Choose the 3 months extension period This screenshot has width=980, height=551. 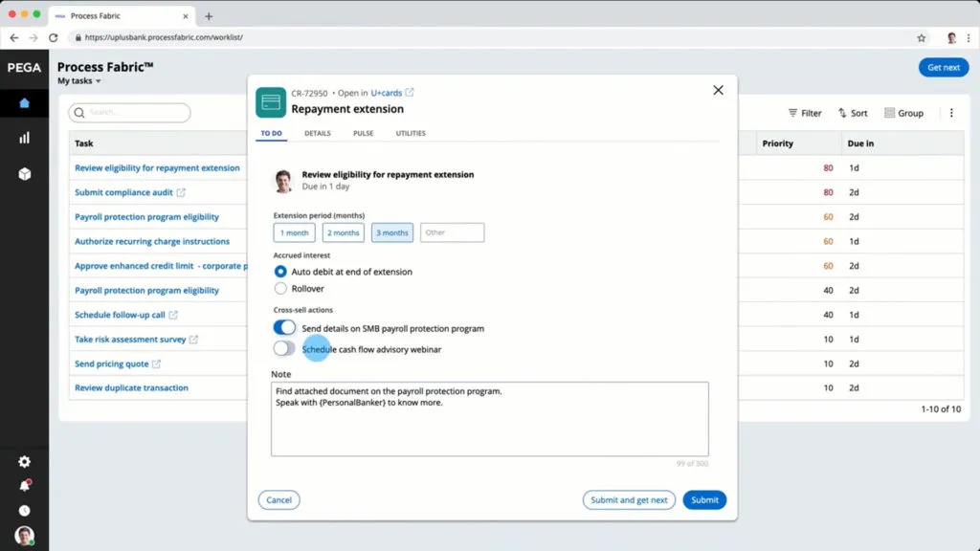pos(391,232)
